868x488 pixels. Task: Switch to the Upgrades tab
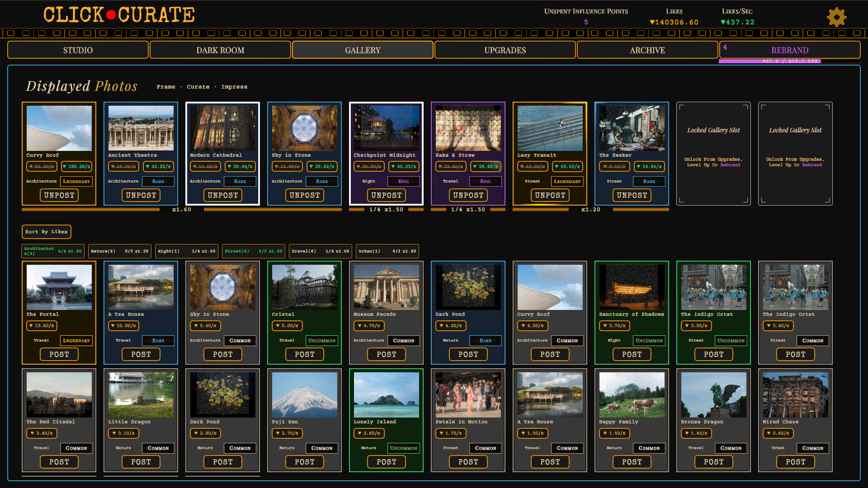(x=505, y=50)
